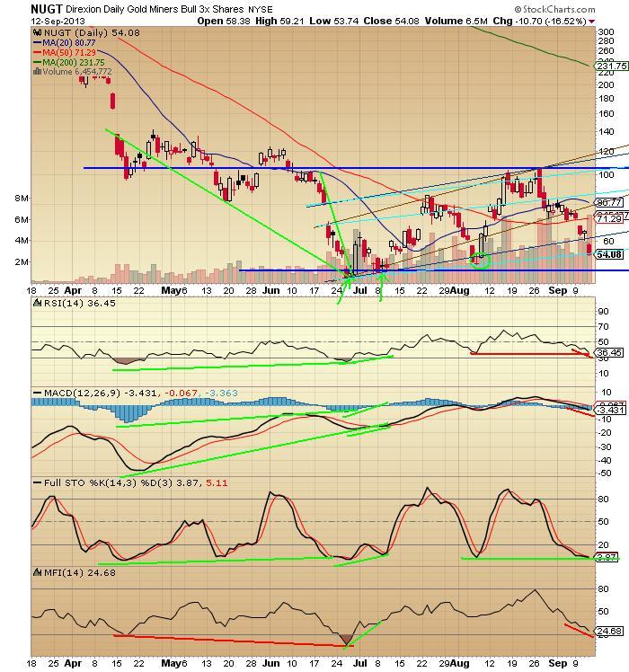The height and width of the screenshot is (672, 629).
Task: Click the volume bars icon beside Volume 6,454,772
Action: click(x=38, y=72)
